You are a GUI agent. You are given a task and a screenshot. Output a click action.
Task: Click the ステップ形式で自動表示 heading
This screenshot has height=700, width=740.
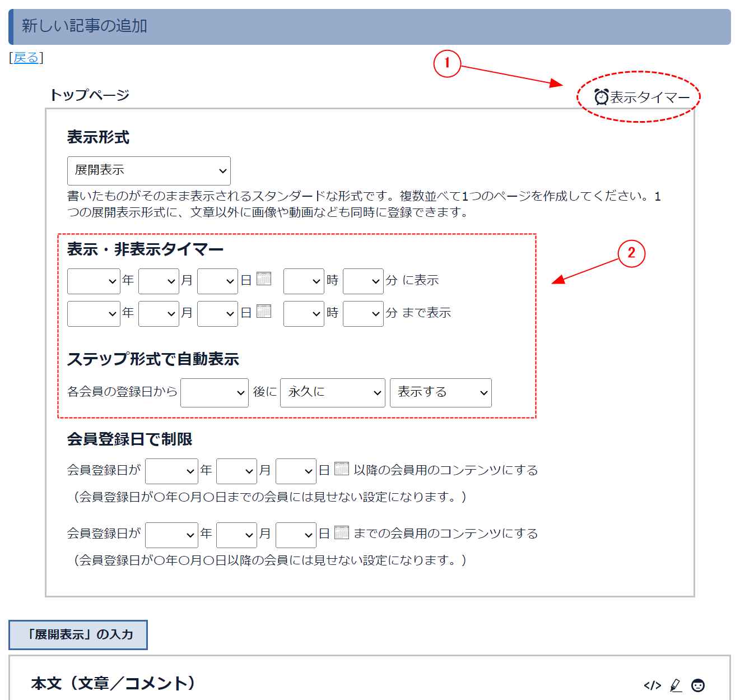pyautogui.click(x=153, y=359)
